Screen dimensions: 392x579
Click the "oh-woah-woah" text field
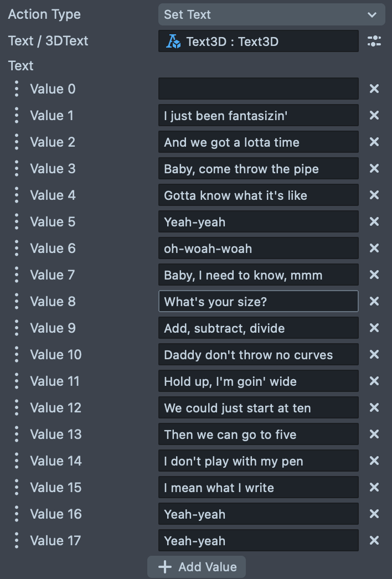click(258, 248)
